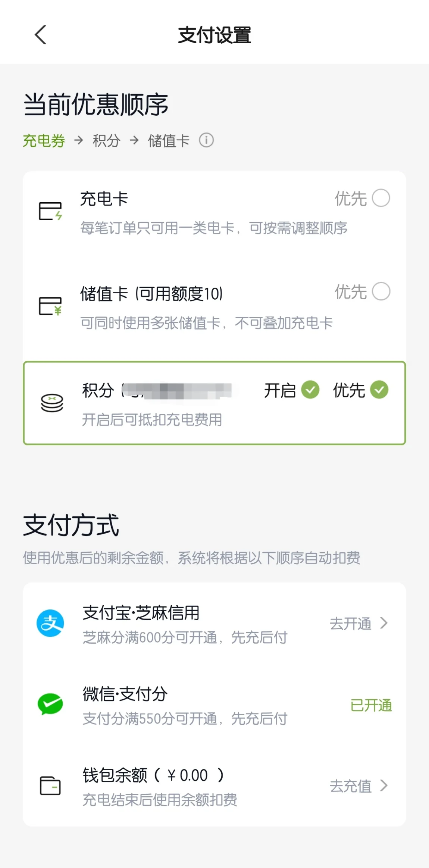
Task: Tap the stored-value card yen icon
Action: pos(50,306)
